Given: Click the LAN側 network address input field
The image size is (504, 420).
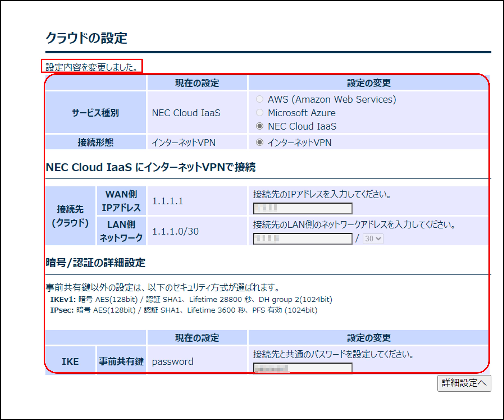Looking at the screenshot, I should point(303,239).
